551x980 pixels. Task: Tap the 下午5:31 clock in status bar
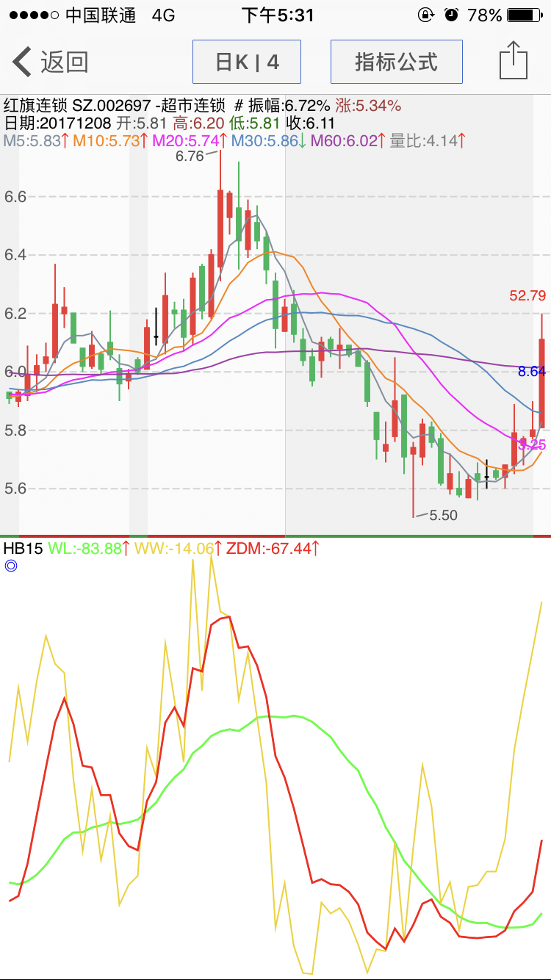tap(278, 15)
